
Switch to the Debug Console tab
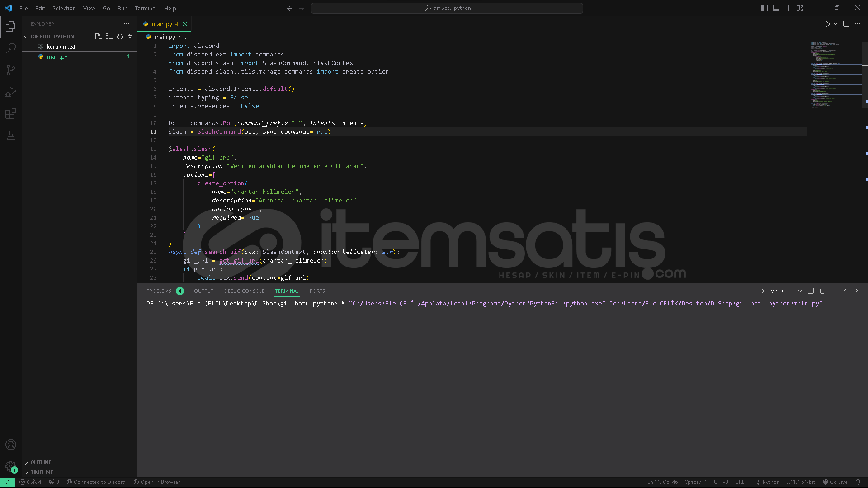244,291
